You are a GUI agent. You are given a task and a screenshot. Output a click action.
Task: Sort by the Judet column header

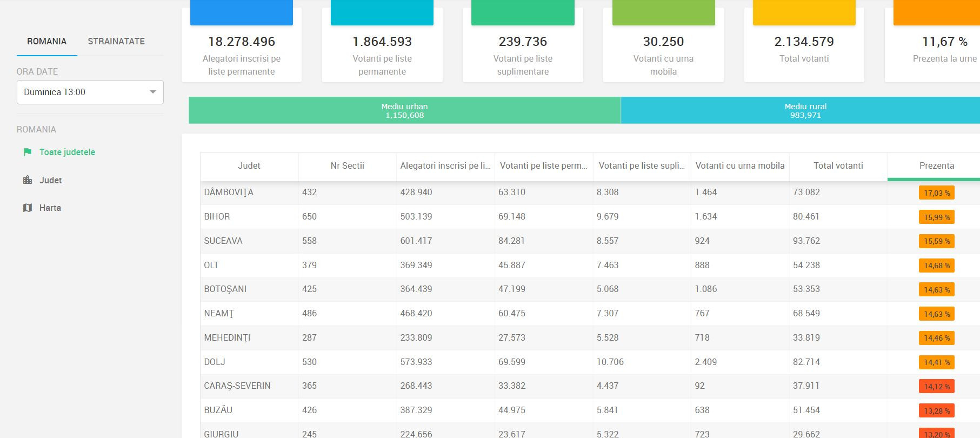click(249, 166)
